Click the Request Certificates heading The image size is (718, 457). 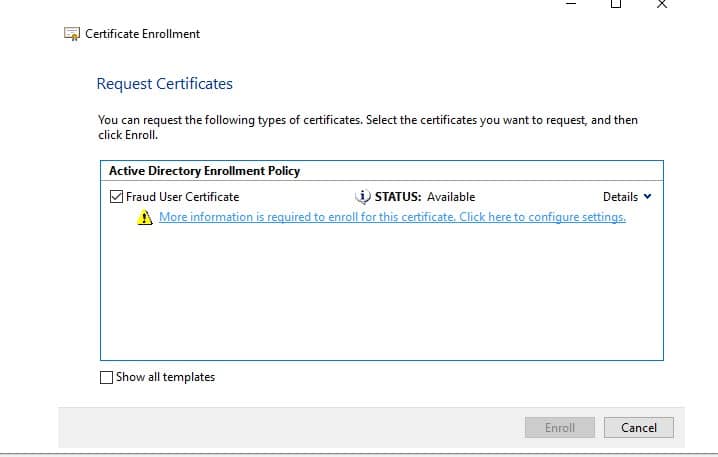(164, 84)
